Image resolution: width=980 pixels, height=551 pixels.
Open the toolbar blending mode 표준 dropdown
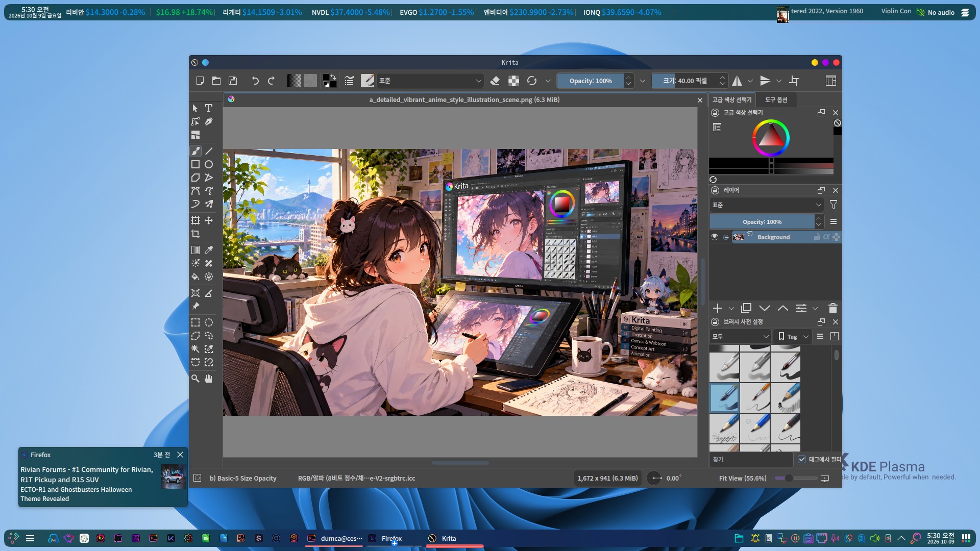(x=430, y=81)
